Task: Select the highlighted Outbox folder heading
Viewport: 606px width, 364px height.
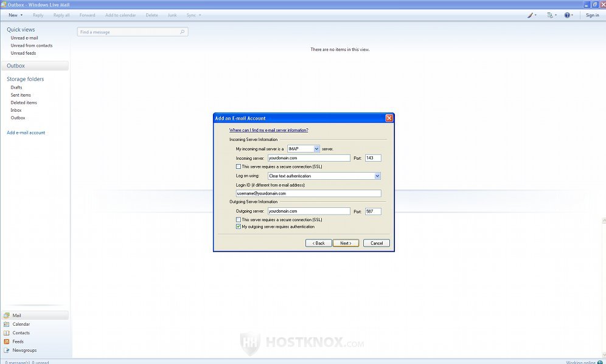Action: pos(35,66)
